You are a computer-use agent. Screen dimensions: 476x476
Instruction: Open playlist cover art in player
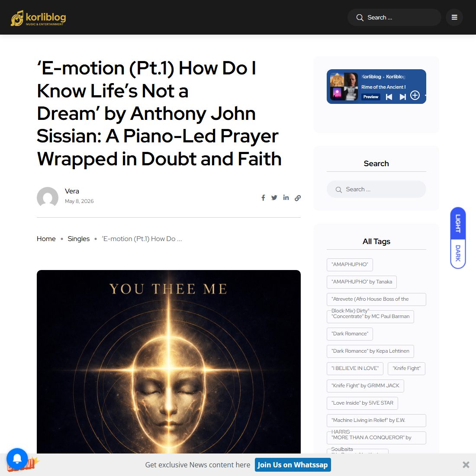(x=344, y=87)
